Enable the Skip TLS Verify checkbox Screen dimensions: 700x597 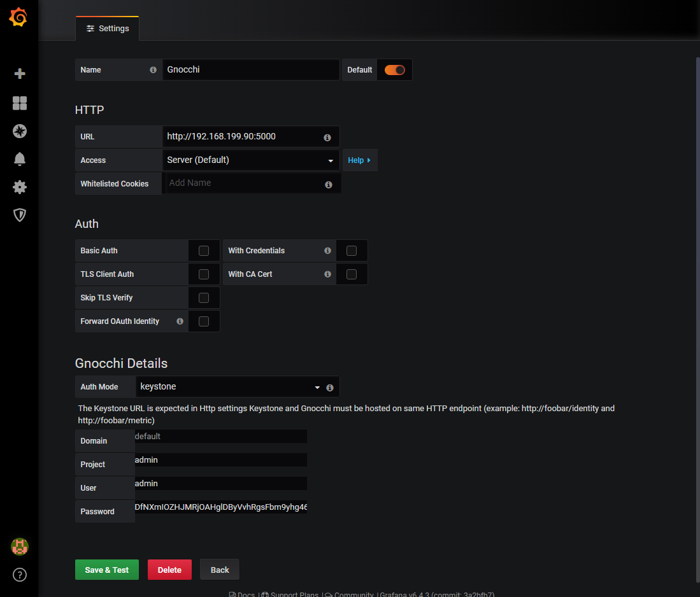[x=204, y=298]
